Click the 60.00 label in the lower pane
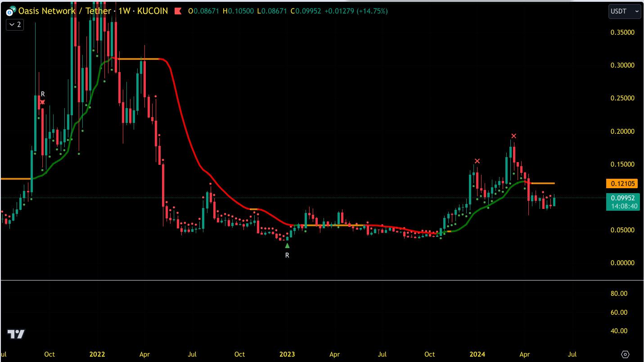This screenshot has width=644, height=362. 619,312
